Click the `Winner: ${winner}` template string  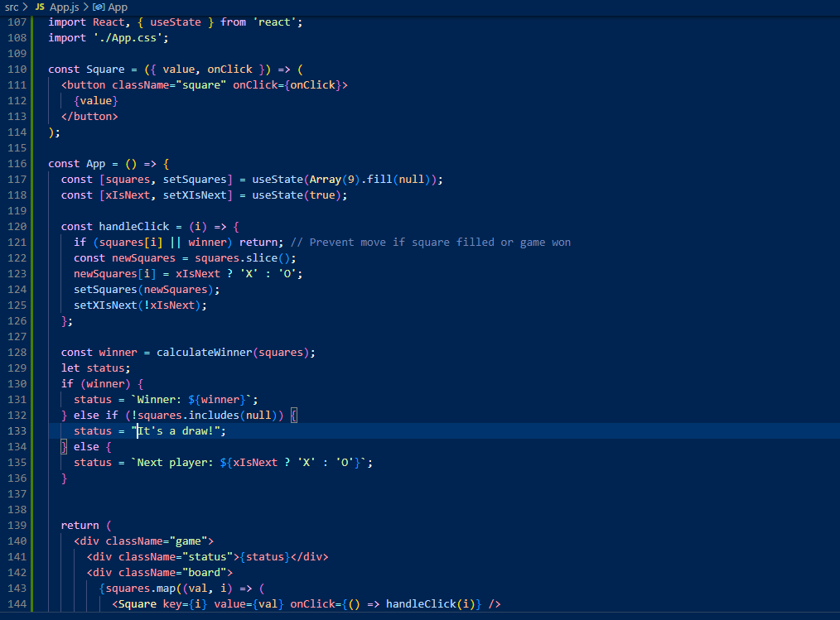click(x=191, y=400)
